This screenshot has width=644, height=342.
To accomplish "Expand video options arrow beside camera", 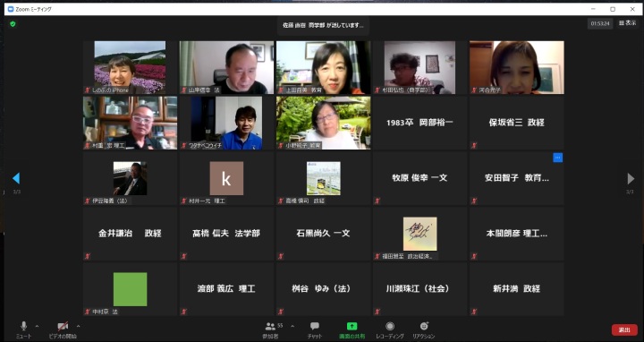I will tap(78, 327).
